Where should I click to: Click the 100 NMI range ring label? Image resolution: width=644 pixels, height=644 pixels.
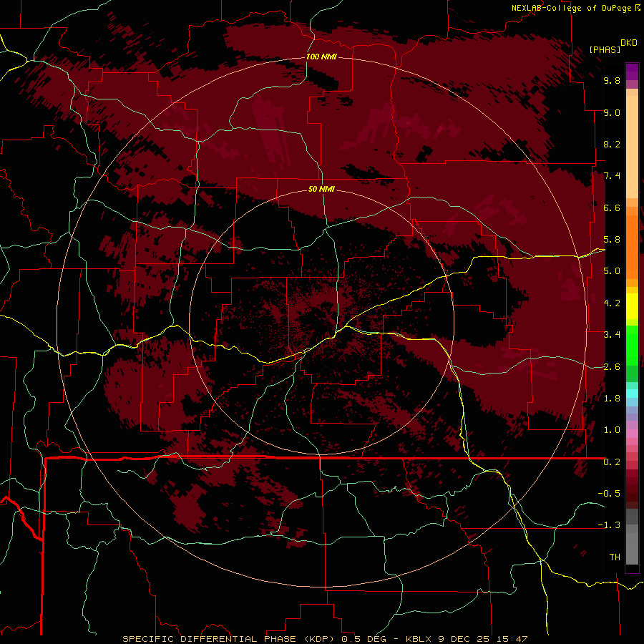pos(321,57)
